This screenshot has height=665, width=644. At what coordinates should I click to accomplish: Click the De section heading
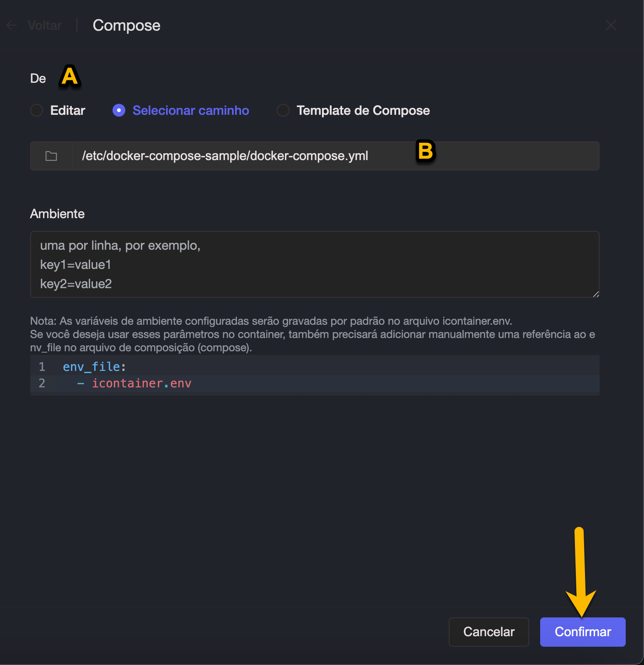(x=38, y=78)
